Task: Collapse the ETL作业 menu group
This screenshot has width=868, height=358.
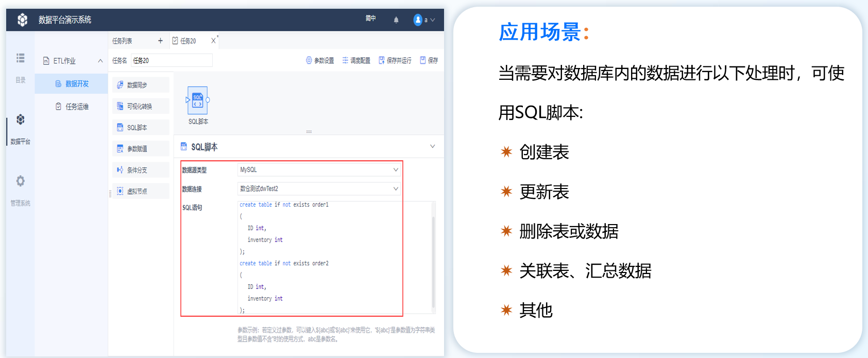Action: click(x=100, y=61)
